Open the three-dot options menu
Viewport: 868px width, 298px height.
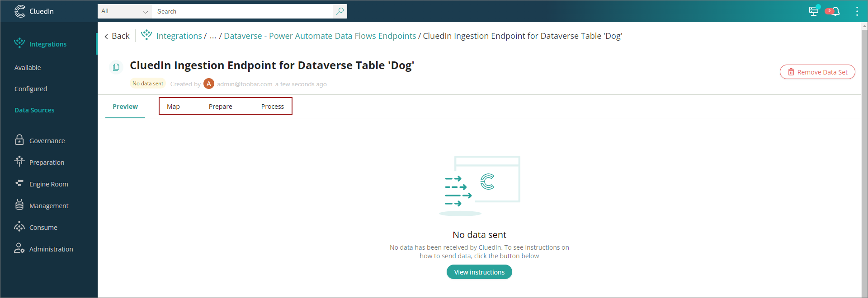pos(857,11)
